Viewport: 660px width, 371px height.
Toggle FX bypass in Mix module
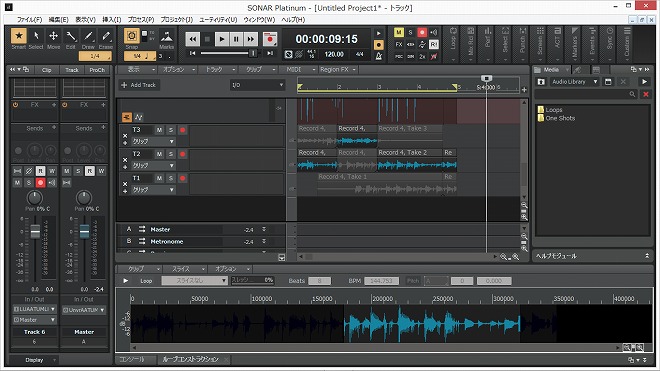point(399,44)
